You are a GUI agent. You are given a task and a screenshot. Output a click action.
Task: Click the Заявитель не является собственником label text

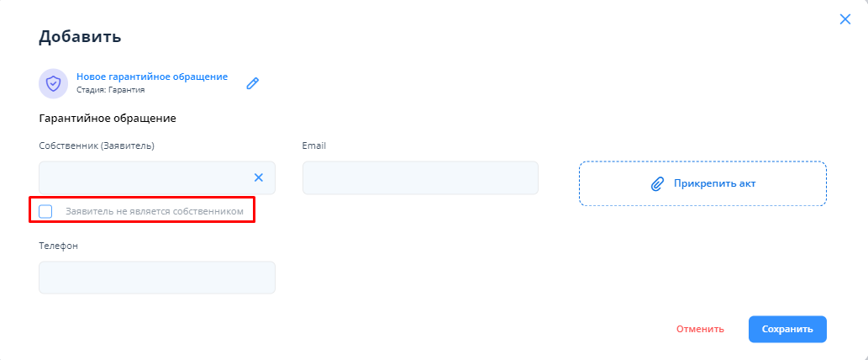pyautogui.click(x=154, y=211)
